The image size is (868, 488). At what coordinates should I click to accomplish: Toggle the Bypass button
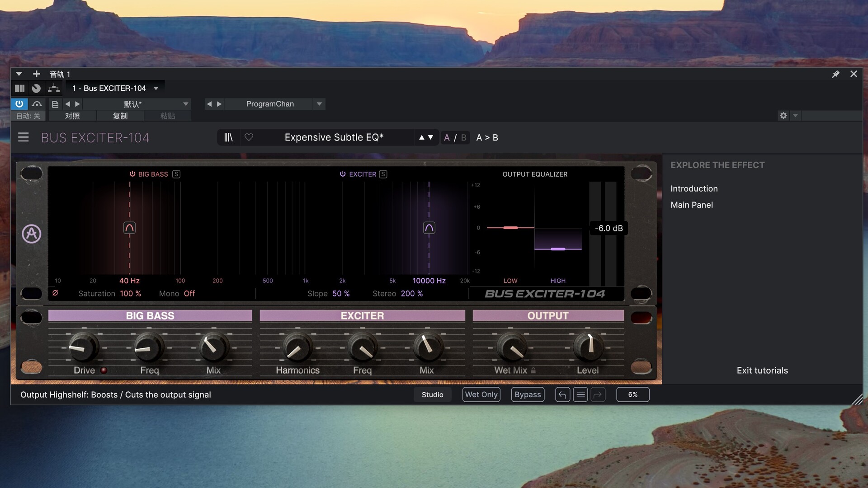pos(528,394)
